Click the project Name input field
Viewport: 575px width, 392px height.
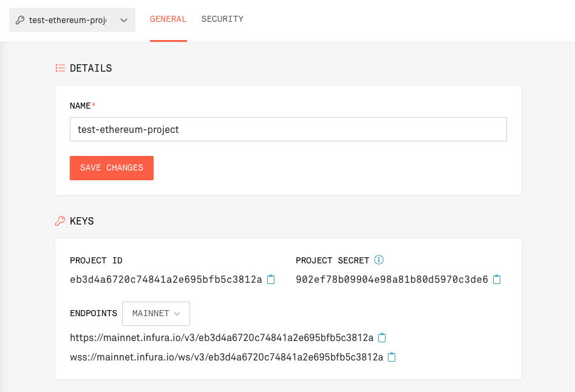(x=288, y=129)
